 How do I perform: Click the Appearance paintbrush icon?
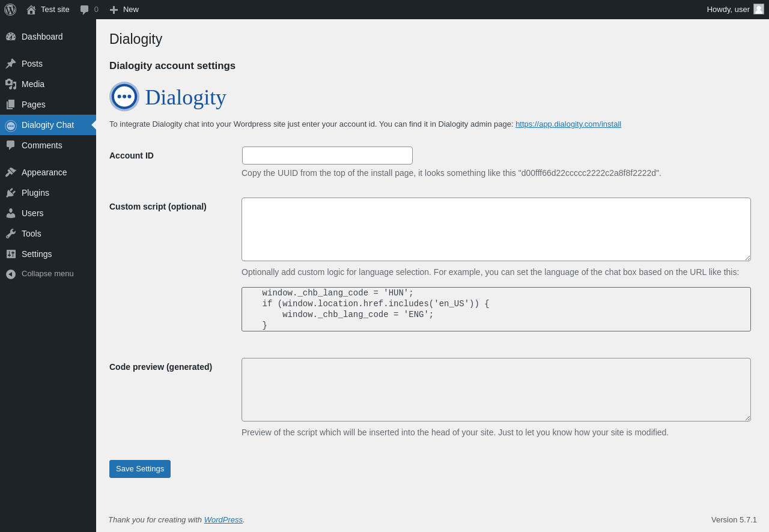[x=11, y=172]
